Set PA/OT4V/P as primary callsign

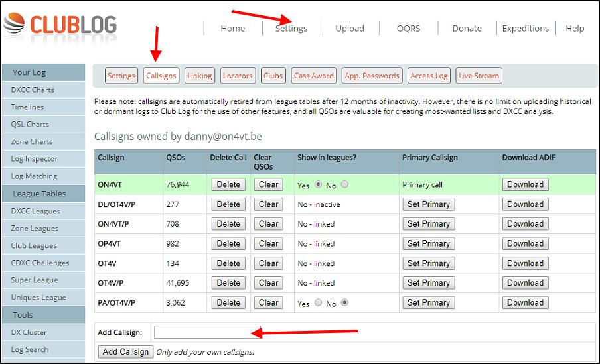coord(429,302)
